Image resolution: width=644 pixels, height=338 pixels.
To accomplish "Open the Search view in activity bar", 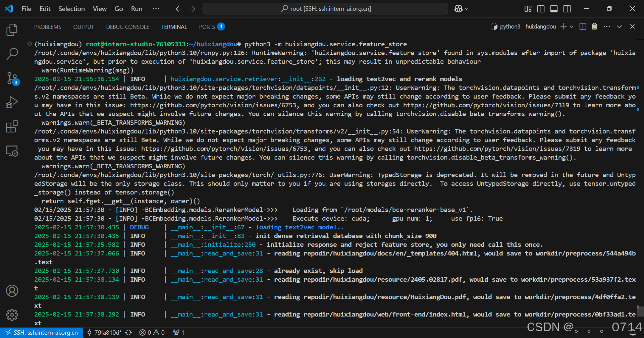I will point(12,54).
